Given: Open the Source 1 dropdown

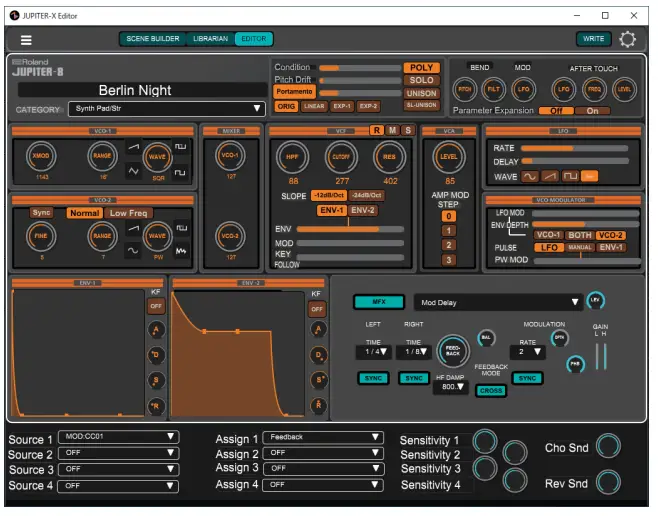Looking at the screenshot, I should click(x=118, y=438).
